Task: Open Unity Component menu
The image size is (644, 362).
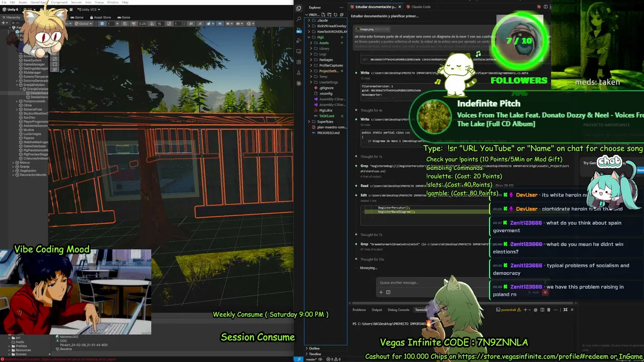Action: [x=59, y=3]
